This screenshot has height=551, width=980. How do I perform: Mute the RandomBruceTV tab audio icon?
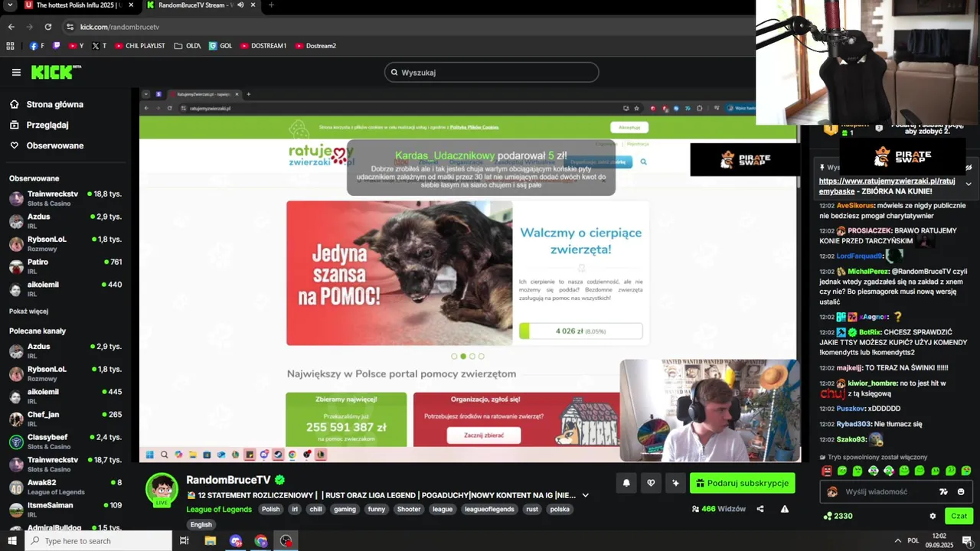point(240,5)
